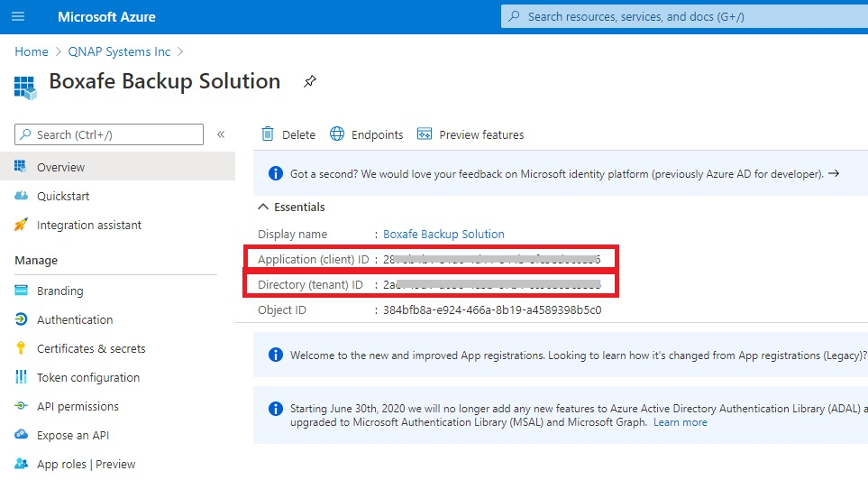The width and height of the screenshot is (868, 480).
Task: Click the Preview features icon
Action: (x=425, y=134)
